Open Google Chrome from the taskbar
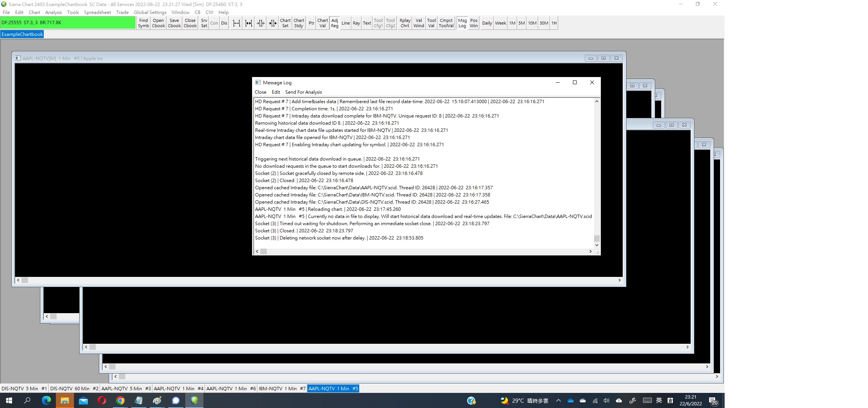Image resolution: width=868 pixels, height=408 pixels. (x=120, y=400)
